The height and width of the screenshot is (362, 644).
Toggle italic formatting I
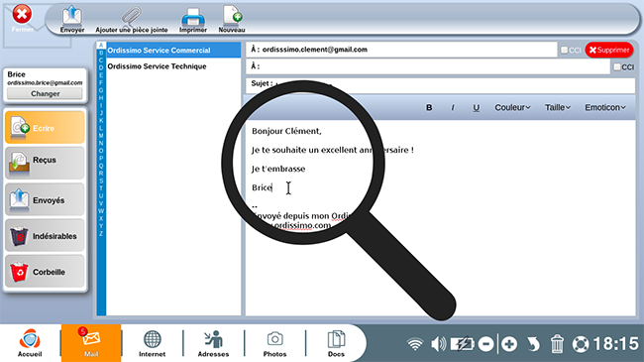(x=453, y=107)
